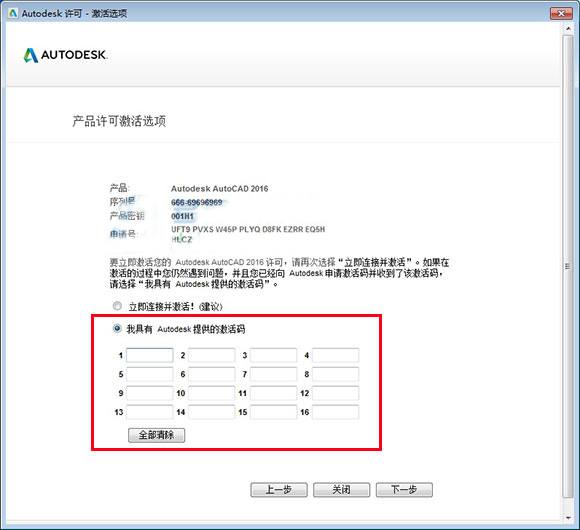
Task: Click activation code field 1
Action: tap(149, 355)
